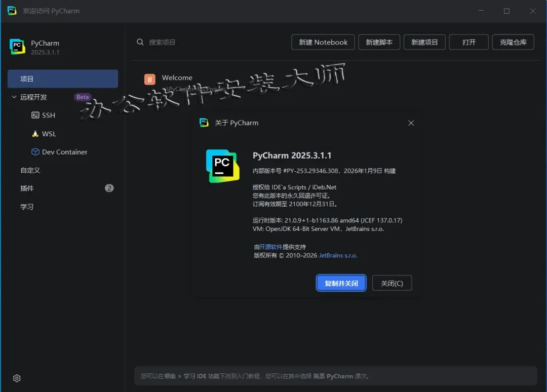Close the 关于 PyCharm dialog with the X
The height and width of the screenshot is (392, 547).
(411, 123)
